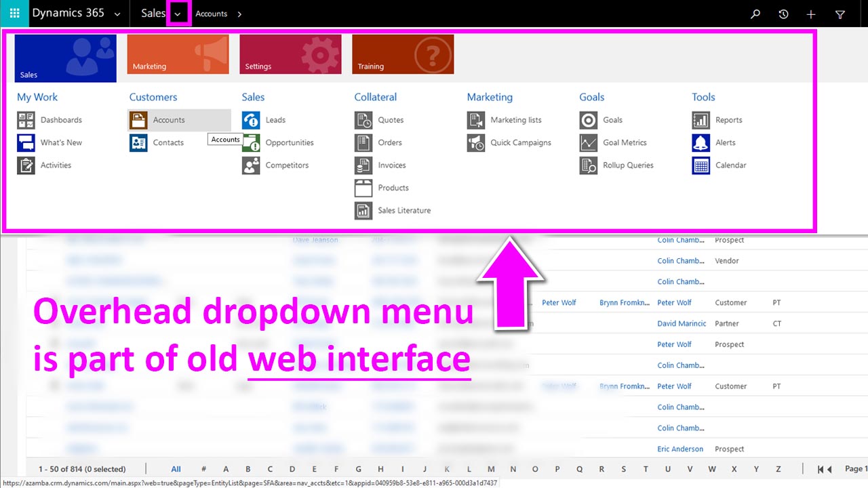Go to previous page arrow in pager
Viewport: 868px width, 488px height.
click(x=829, y=469)
